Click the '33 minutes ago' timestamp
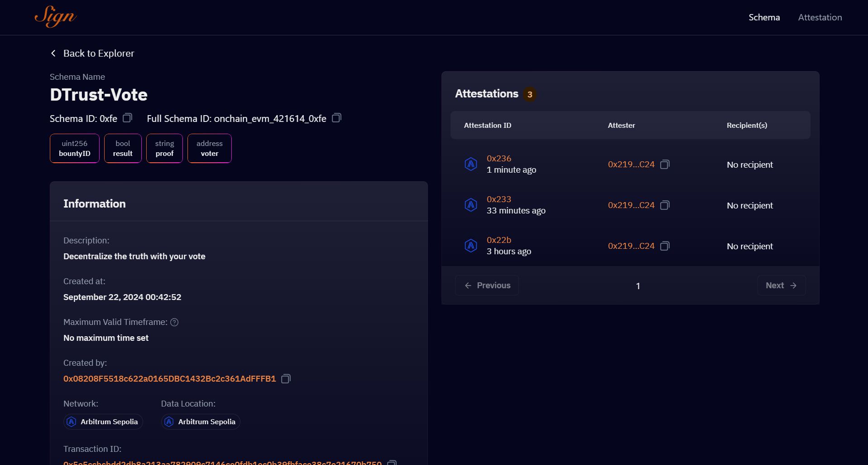 pos(516,211)
